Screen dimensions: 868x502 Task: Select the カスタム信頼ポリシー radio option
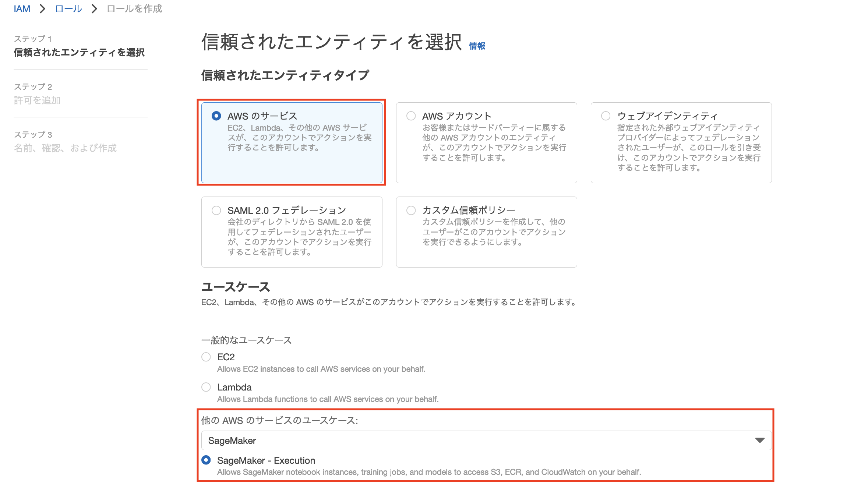411,210
